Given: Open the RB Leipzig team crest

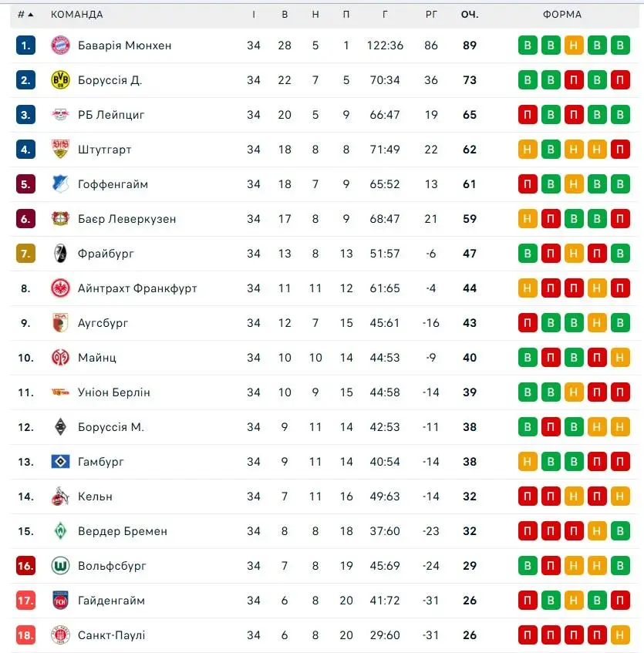Looking at the screenshot, I should (x=60, y=115).
